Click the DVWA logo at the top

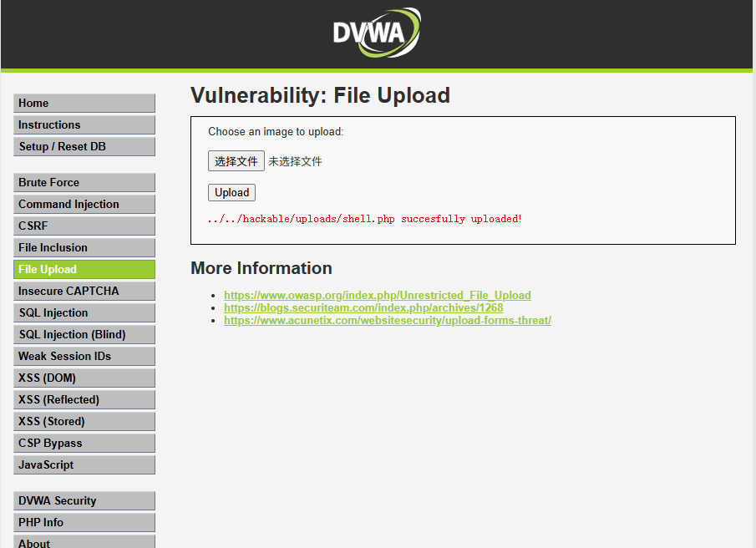[x=376, y=33]
